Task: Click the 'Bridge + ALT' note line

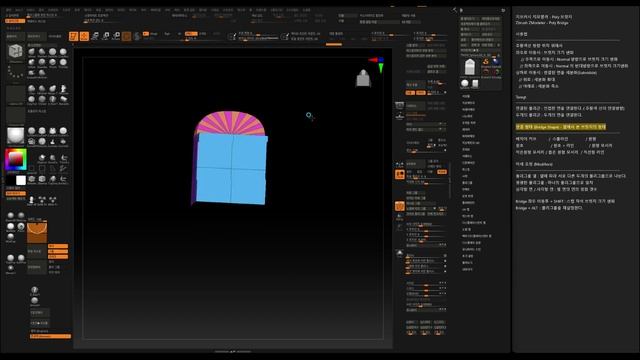Action: click(x=549, y=208)
